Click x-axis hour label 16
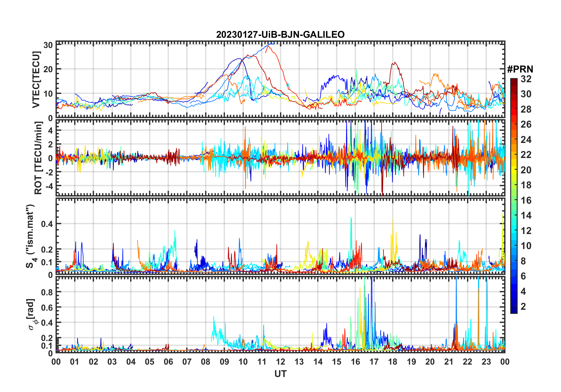 [x=355, y=362]
